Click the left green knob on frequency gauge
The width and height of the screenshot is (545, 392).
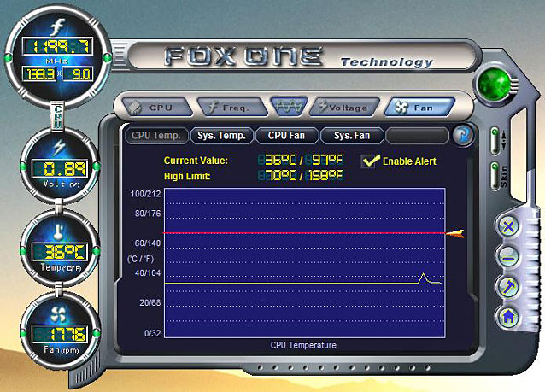[8, 58]
